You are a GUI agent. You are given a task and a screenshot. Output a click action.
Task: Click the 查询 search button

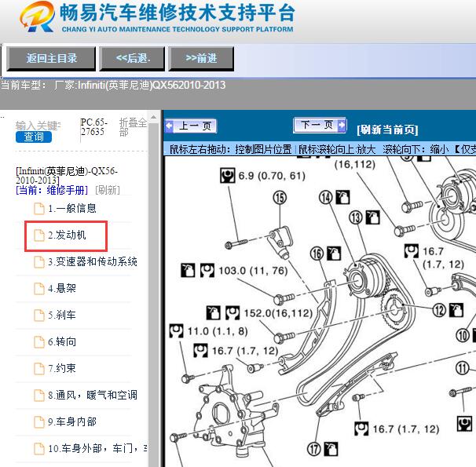(x=34, y=137)
